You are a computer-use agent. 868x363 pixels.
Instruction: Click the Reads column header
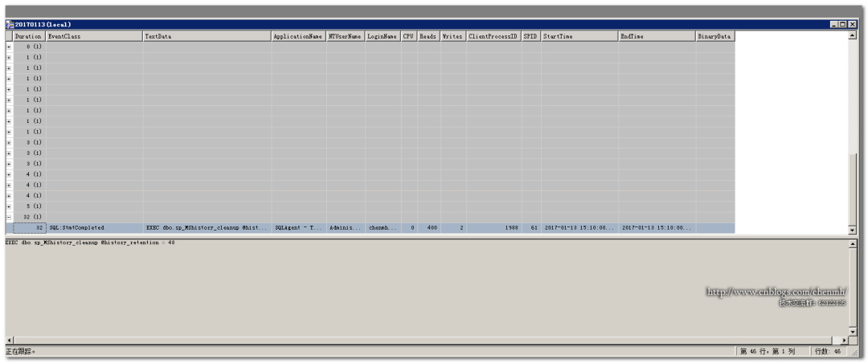click(x=428, y=36)
